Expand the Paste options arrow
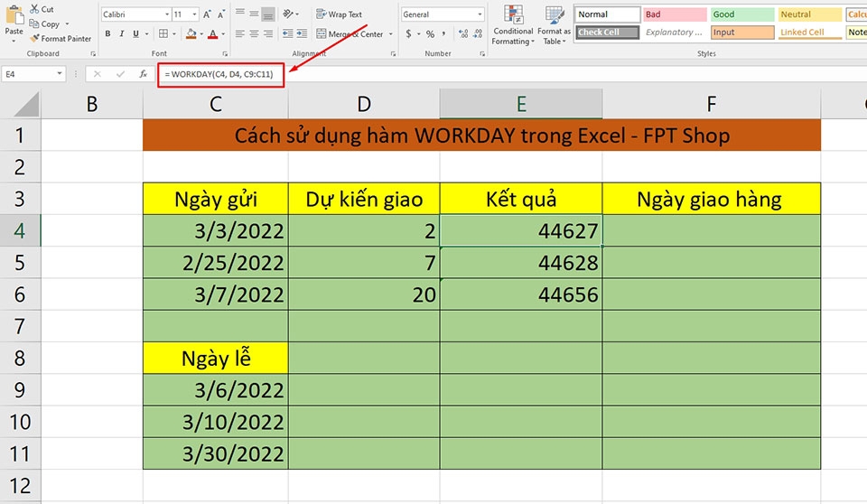Viewport: 867px width, 504px height. pyautogui.click(x=14, y=41)
